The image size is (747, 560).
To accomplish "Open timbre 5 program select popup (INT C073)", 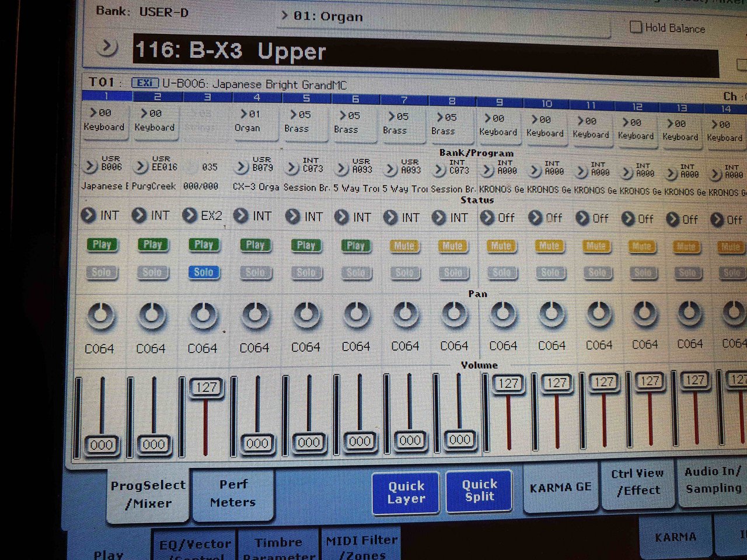I will (x=292, y=168).
